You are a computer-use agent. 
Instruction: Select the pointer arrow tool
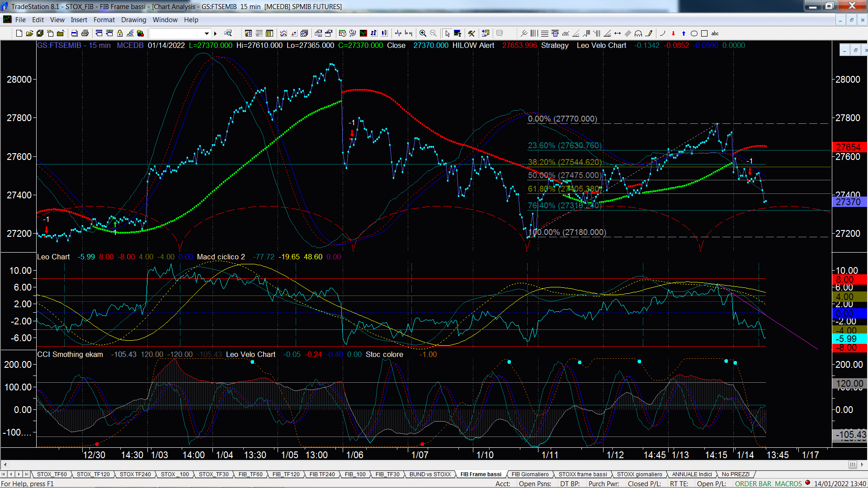(x=447, y=33)
